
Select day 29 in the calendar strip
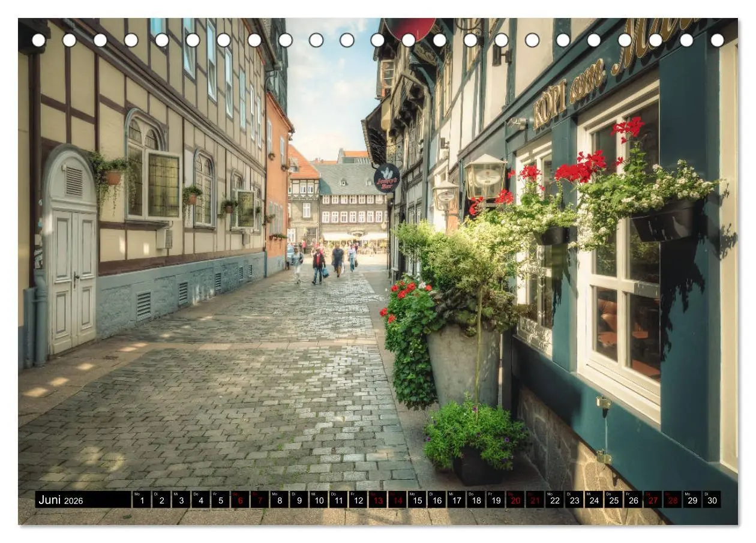pyautogui.click(x=692, y=500)
